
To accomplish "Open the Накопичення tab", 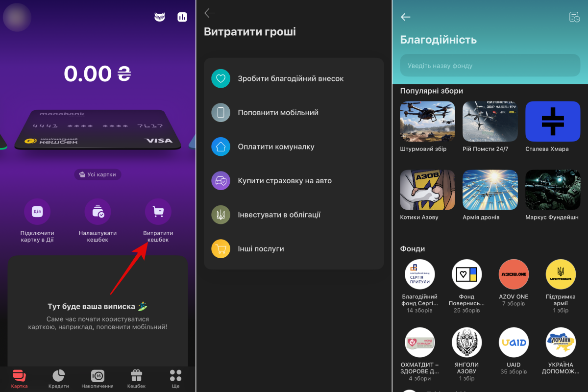I will coord(98,379).
